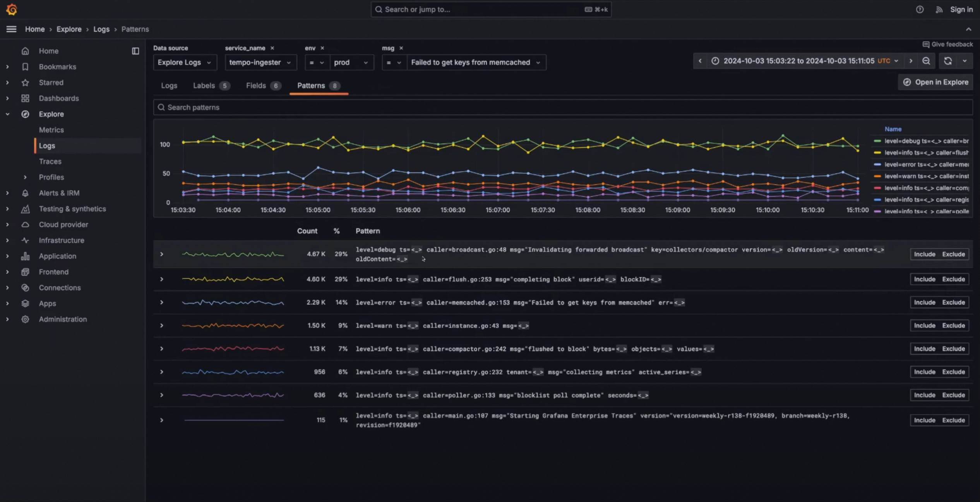This screenshot has width=980, height=502.
Task: Collapse the Explore sidebar section
Action: [x=7, y=114]
